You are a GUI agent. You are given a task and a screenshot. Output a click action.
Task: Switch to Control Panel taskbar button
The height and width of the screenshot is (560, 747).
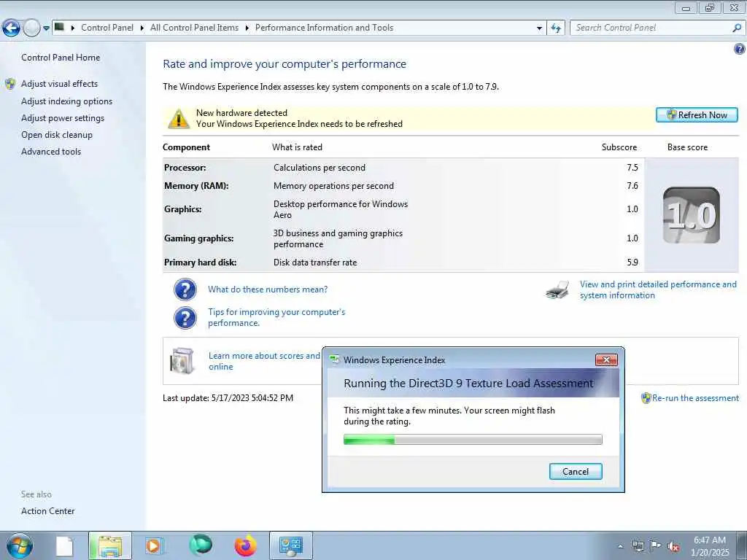(291, 545)
